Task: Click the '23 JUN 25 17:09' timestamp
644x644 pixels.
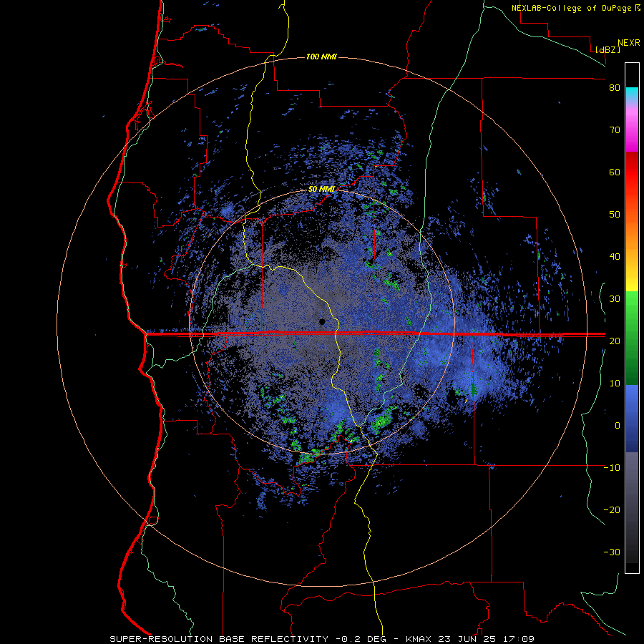Action: pos(487,639)
